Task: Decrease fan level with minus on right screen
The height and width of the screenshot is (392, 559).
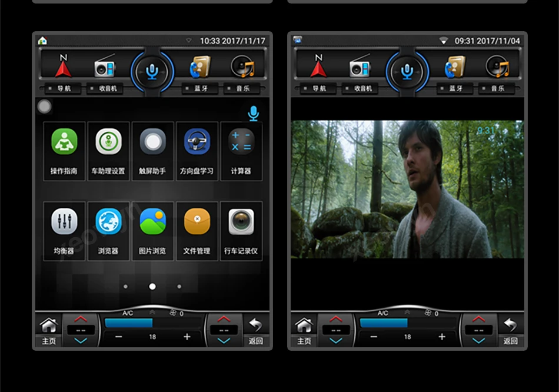Action: point(374,337)
